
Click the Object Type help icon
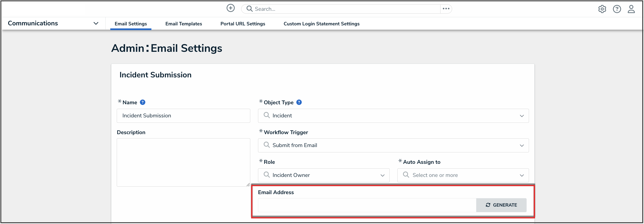click(299, 102)
